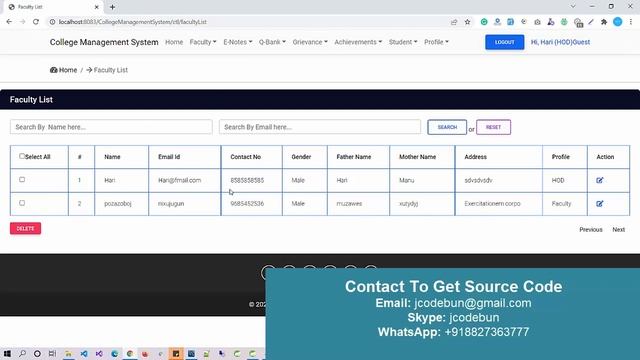Click the browser address bar URL

[x=133, y=22]
